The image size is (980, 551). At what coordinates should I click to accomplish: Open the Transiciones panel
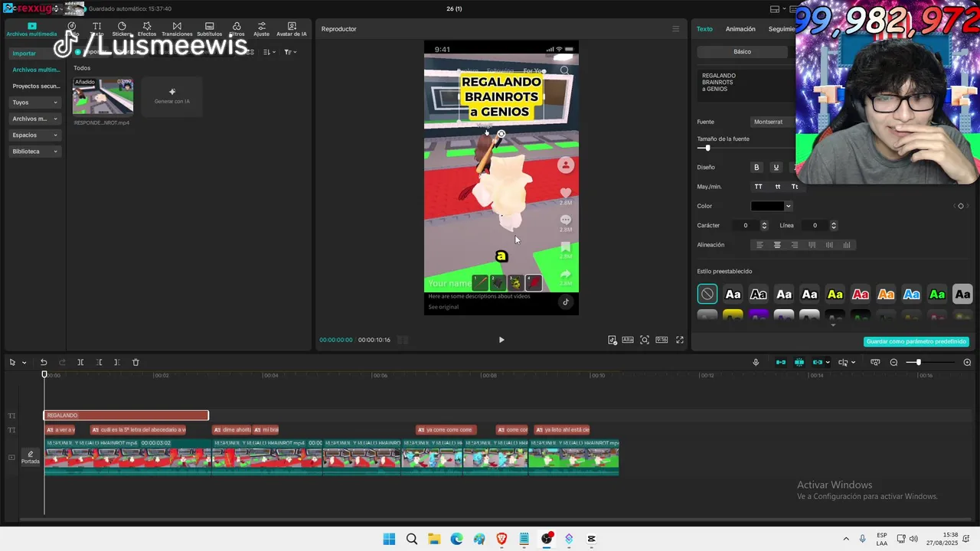tap(177, 30)
